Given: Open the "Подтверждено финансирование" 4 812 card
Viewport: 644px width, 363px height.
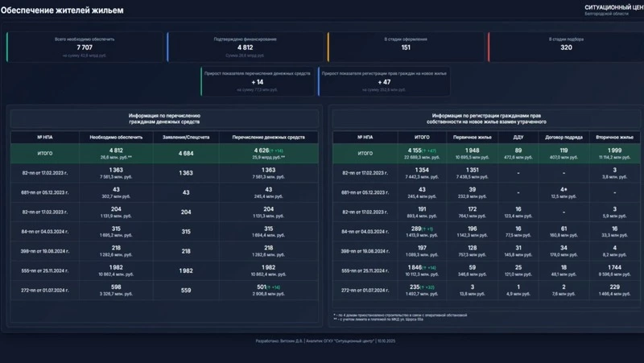Looking at the screenshot, I should point(245,47).
